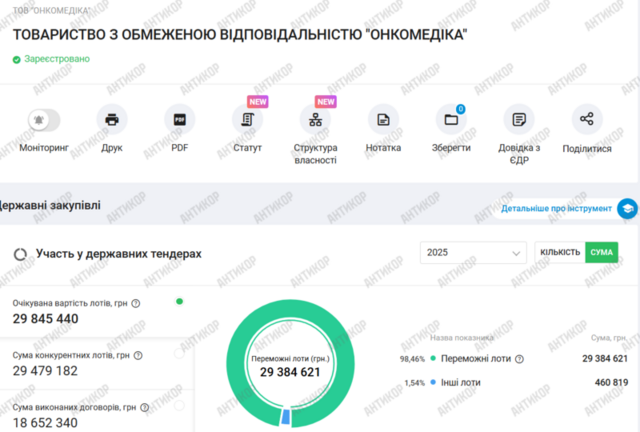Click the 1,54% percentage label
Viewport: 640px width, 432px height.
(x=415, y=383)
